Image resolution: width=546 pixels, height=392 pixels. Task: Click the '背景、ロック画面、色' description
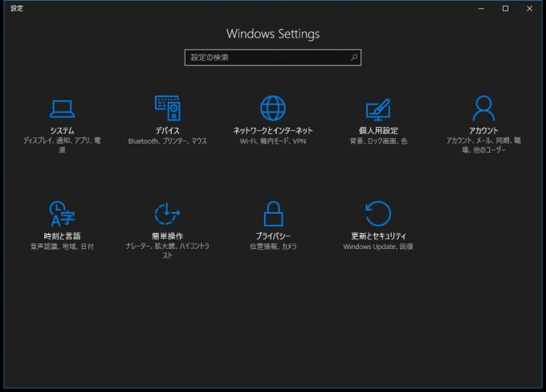pos(378,141)
